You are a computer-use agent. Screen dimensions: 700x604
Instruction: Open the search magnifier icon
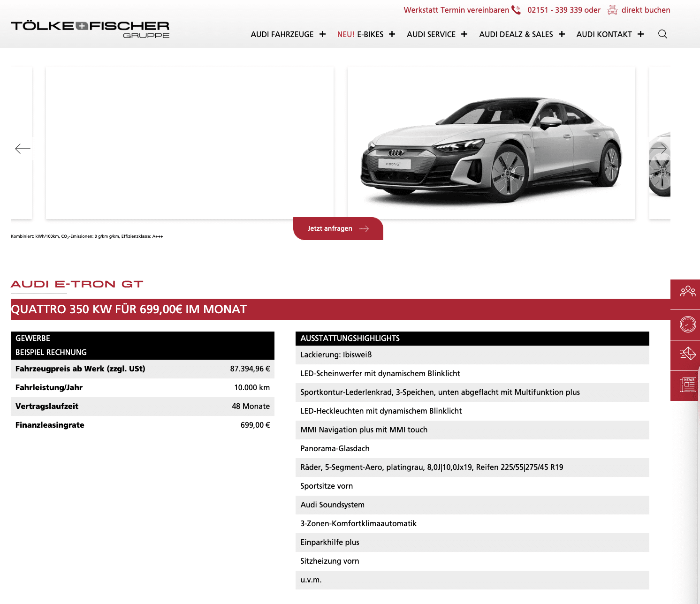662,34
